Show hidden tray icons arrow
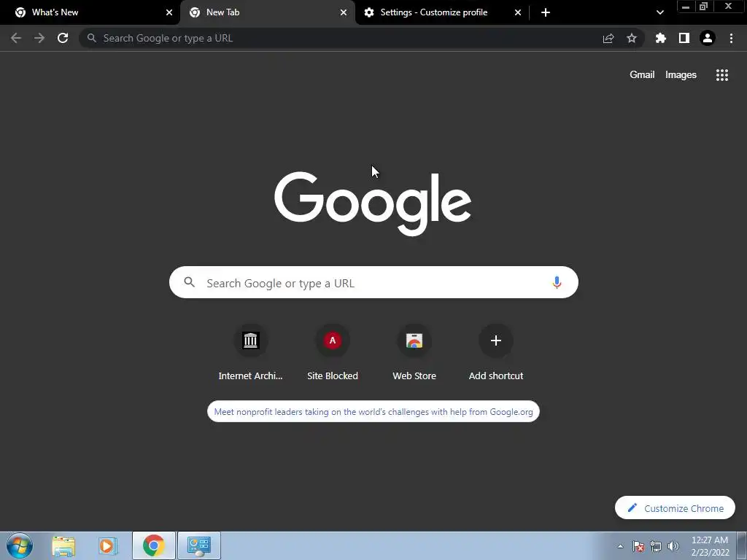This screenshot has width=747, height=560. 620,546
